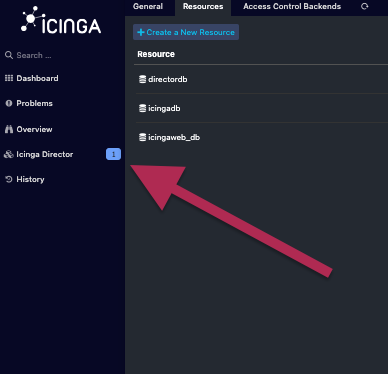Click the Icinga Director cubes icon
The height and width of the screenshot is (374, 388).
pyautogui.click(x=8, y=154)
